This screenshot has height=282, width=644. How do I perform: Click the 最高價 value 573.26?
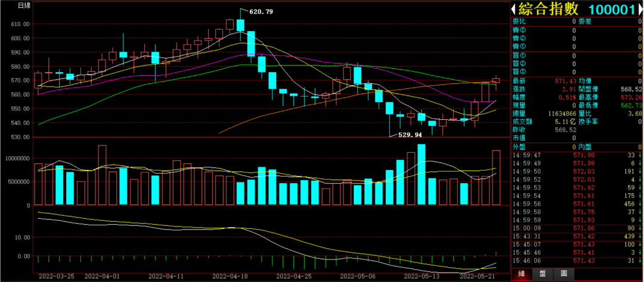pyautogui.click(x=632, y=97)
